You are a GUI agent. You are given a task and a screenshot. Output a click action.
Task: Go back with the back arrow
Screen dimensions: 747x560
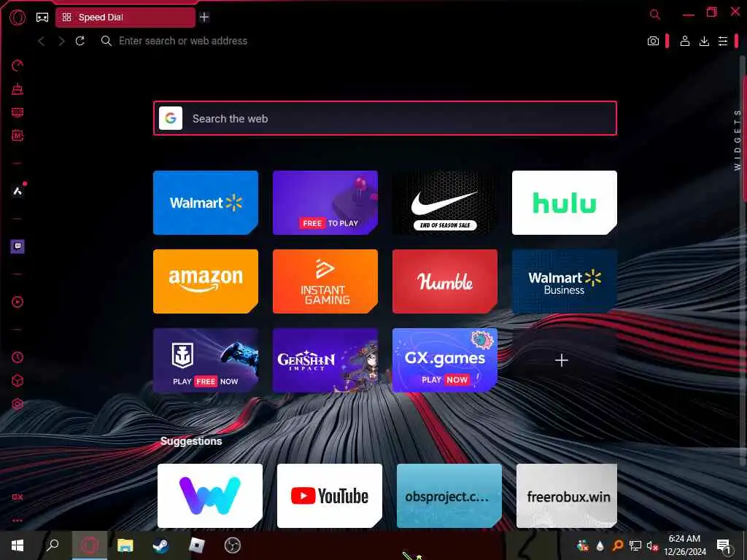[42, 42]
